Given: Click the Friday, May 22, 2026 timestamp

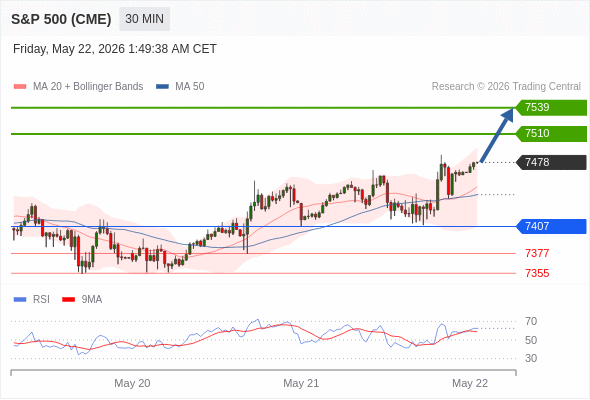Looking at the screenshot, I should pyautogui.click(x=115, y=49).
